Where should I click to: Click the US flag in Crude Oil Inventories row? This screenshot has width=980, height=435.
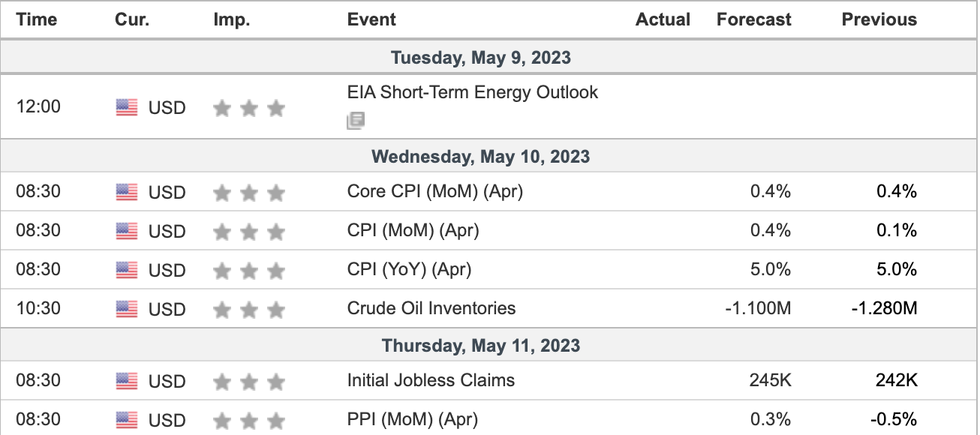[127, 308]
